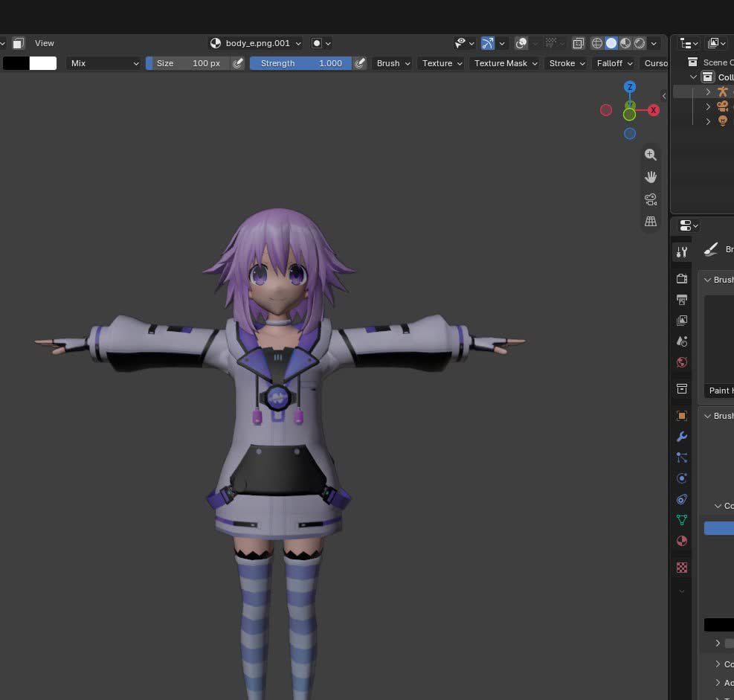Open the Object Data properties tab
This screenshot has height=700, width=734.
(681, 520)
